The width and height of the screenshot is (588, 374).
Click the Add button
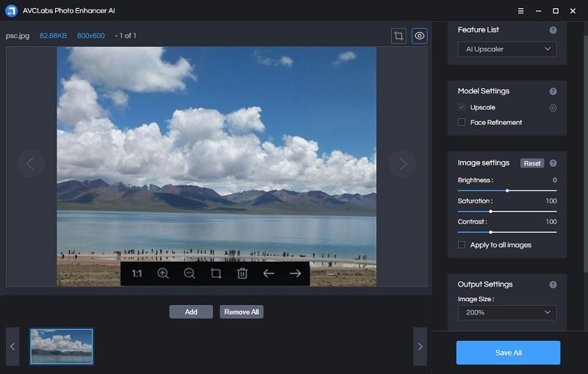[191, 312]
